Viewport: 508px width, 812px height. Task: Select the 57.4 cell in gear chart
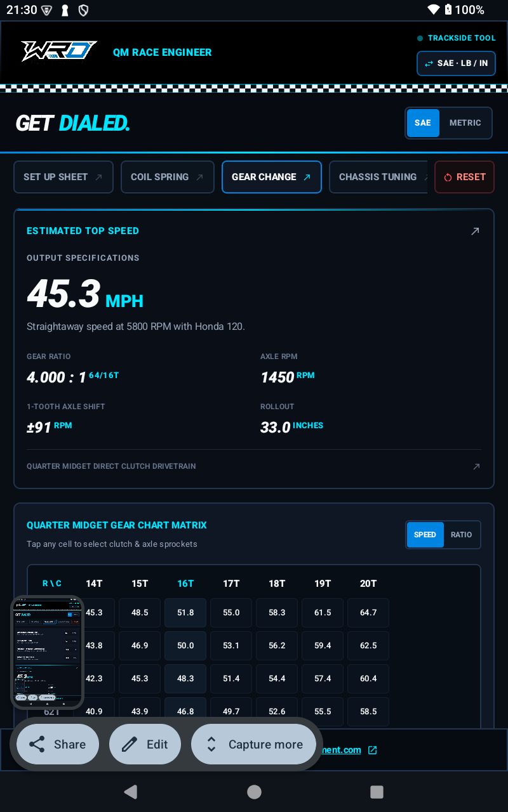323,679
